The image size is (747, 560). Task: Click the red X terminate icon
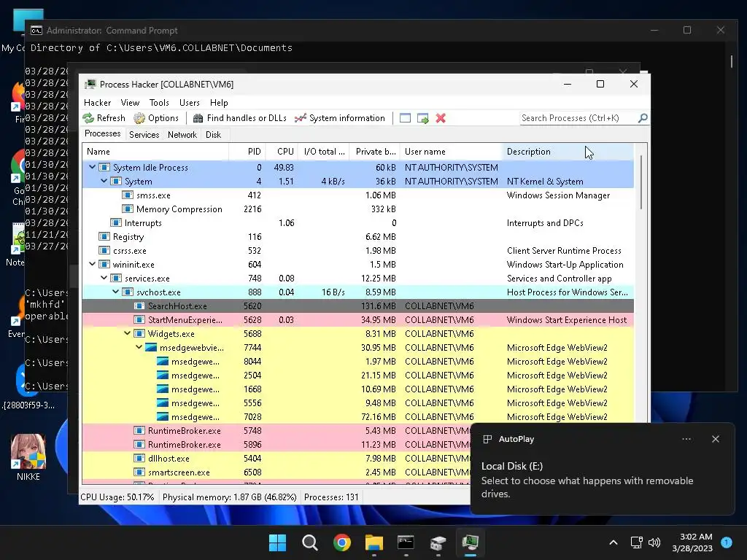pyautogui.click(x=441, y=118)
